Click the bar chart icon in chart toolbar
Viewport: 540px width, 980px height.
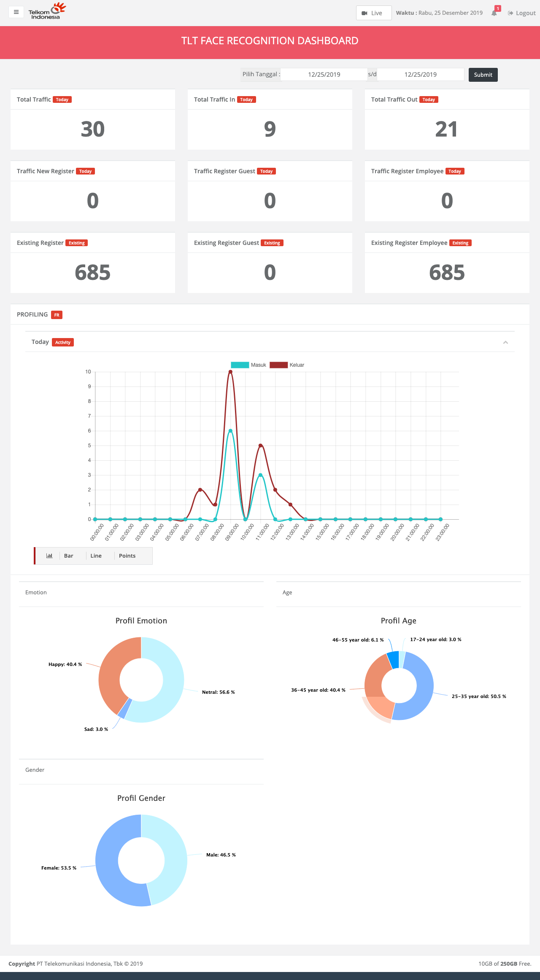coord(49,556)
